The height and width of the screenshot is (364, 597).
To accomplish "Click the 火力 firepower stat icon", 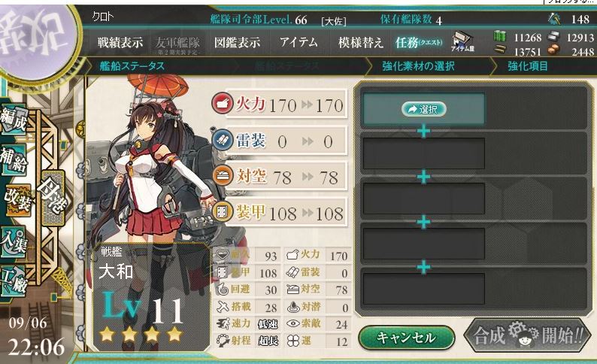I will pyautogui.click(x=223, y=102).
